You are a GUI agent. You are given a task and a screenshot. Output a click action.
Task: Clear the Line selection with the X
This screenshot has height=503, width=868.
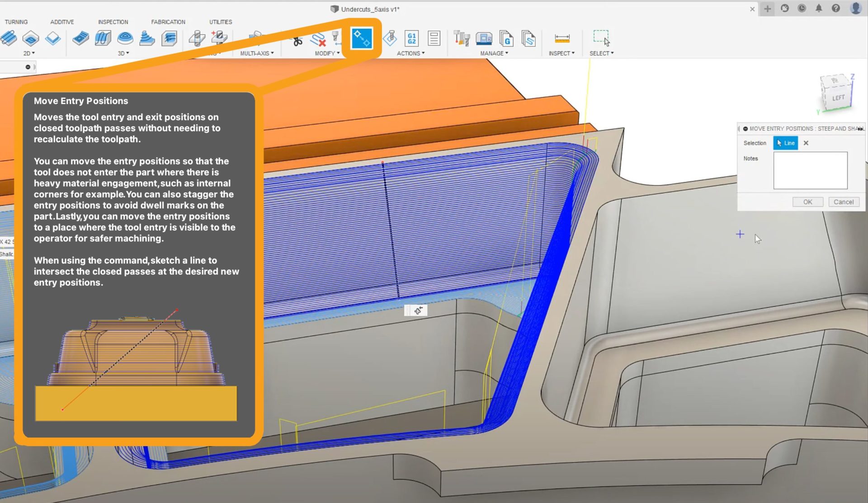806,143
